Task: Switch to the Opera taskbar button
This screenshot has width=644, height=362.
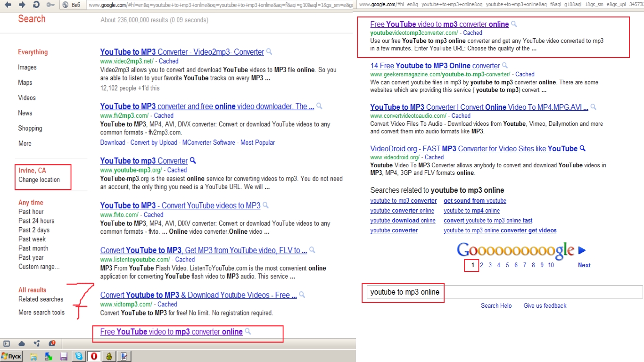Action: (x=94, y=356)
